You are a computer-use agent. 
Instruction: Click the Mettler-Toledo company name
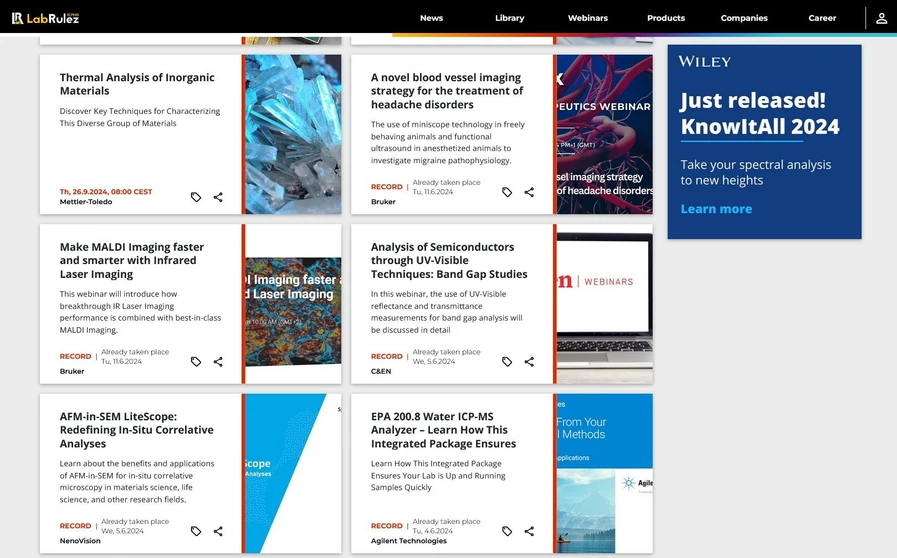(86, 201)
